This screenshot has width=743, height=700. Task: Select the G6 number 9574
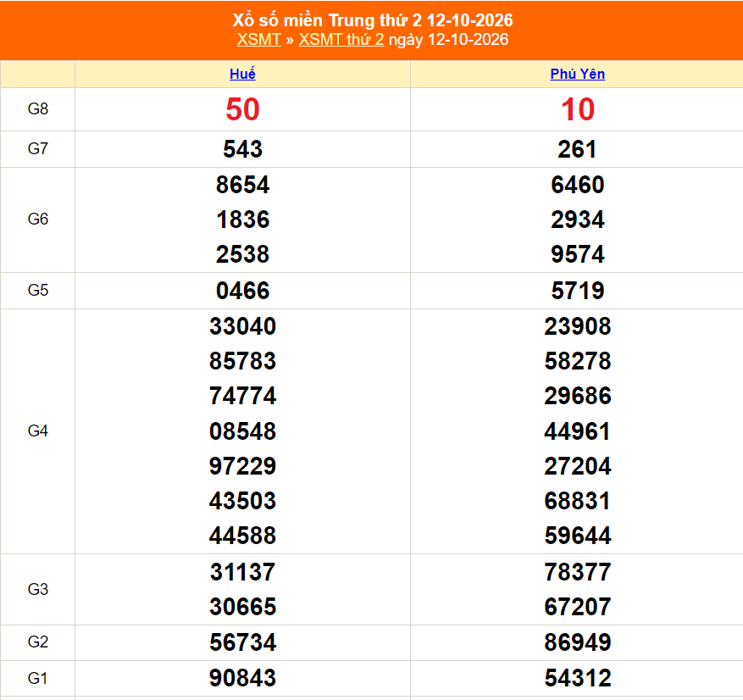coord(578,254)
